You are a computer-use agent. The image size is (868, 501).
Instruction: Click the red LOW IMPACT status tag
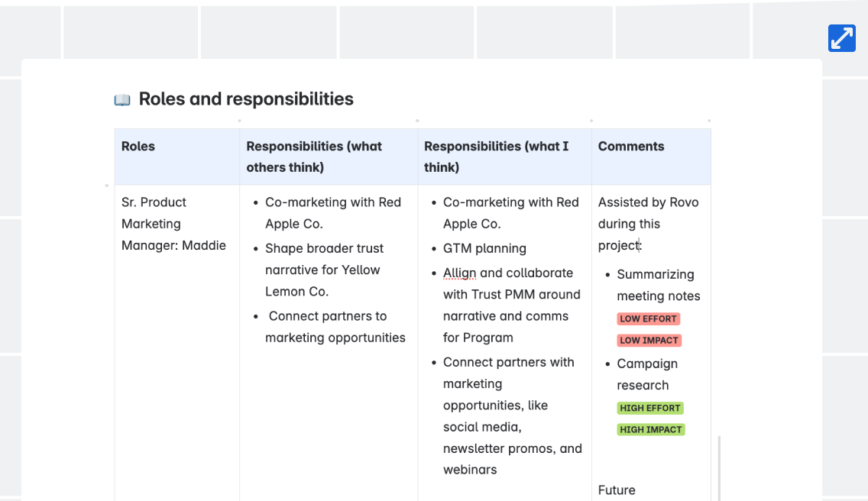(x=649, y=341)
